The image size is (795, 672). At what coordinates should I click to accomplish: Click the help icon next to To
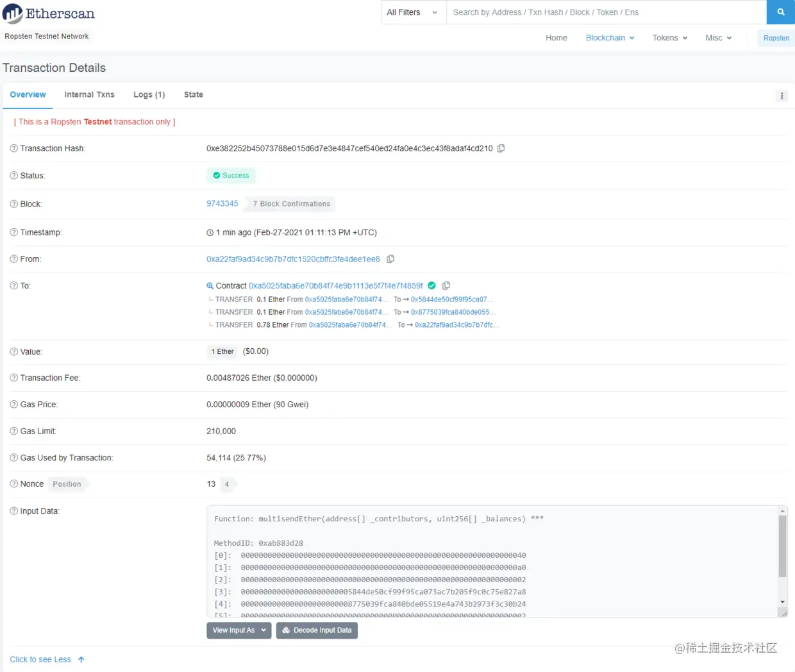coord(13,285)
